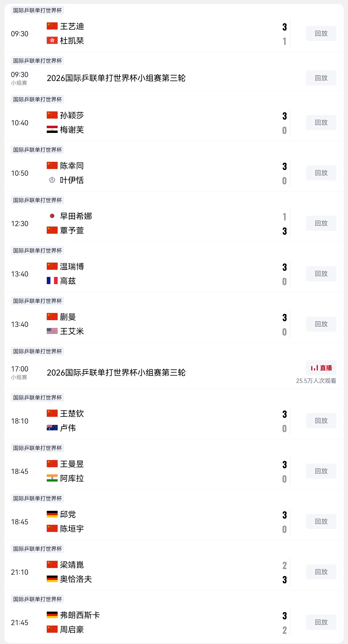Click Chinese Taipei emblem beside 叶伊恬
This screenshot has height=644, width=348.
(x=52, y=180)
